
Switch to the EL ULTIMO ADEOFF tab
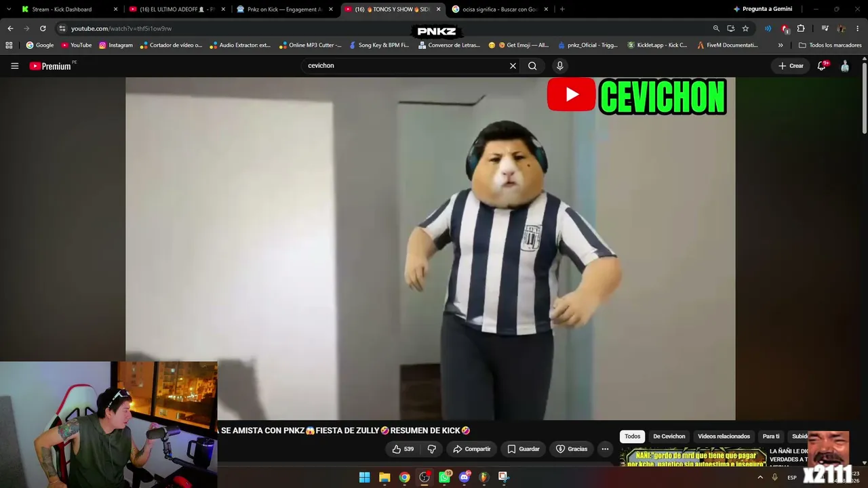click(x=176, y=9)
